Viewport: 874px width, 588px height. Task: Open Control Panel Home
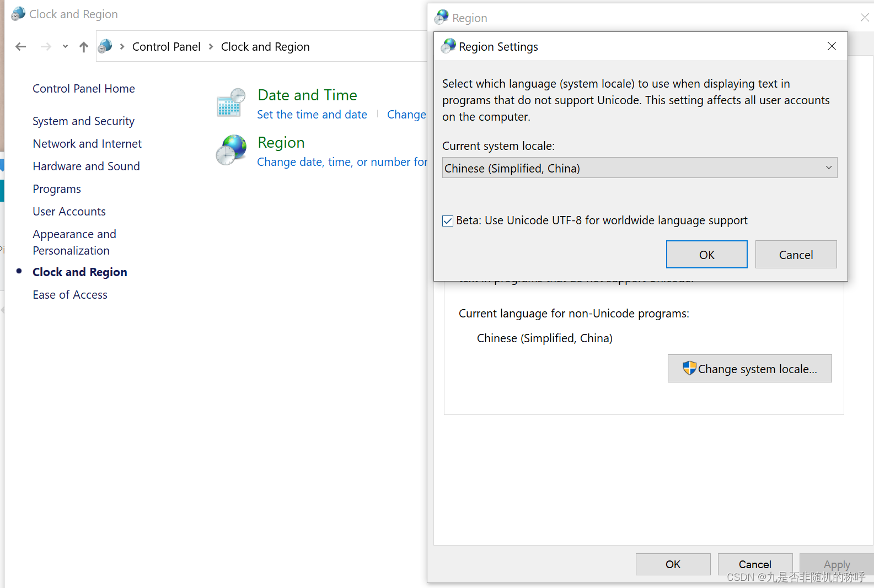click(x=84, y=89)
